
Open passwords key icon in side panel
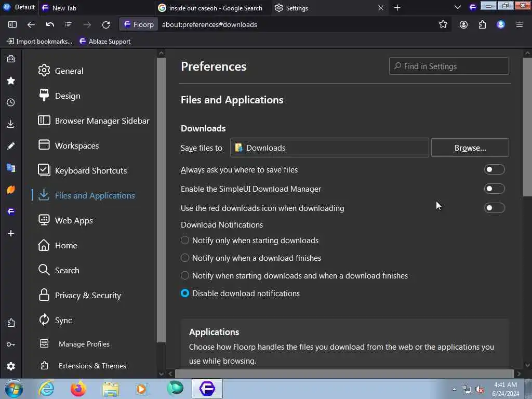pos(11,344)
